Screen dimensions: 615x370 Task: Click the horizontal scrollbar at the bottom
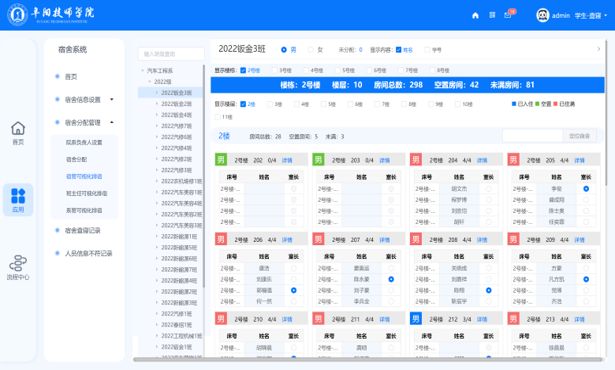tap(368, 359)
